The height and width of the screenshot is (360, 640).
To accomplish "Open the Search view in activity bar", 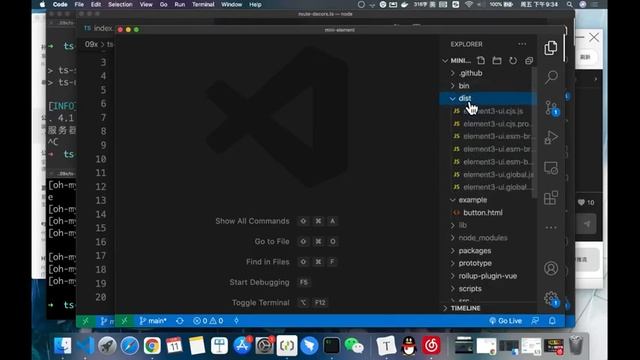I will (551, 77).
